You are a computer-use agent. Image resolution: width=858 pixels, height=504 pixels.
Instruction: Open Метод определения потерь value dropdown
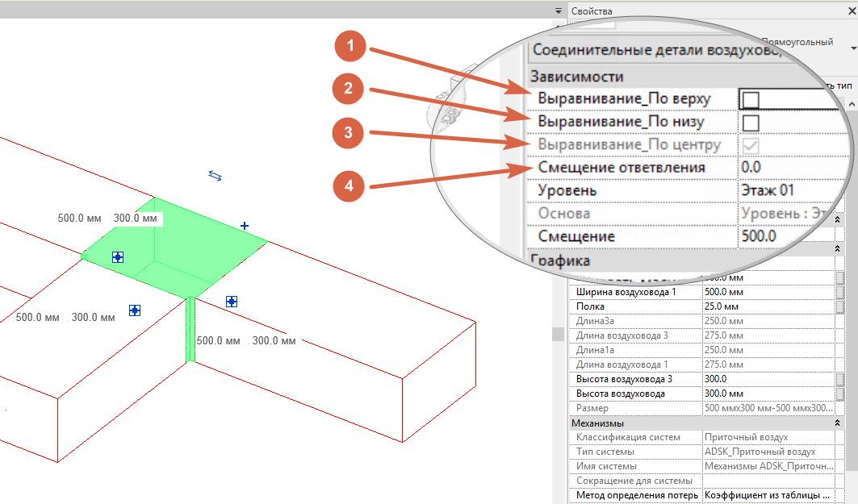coord(768,495)
